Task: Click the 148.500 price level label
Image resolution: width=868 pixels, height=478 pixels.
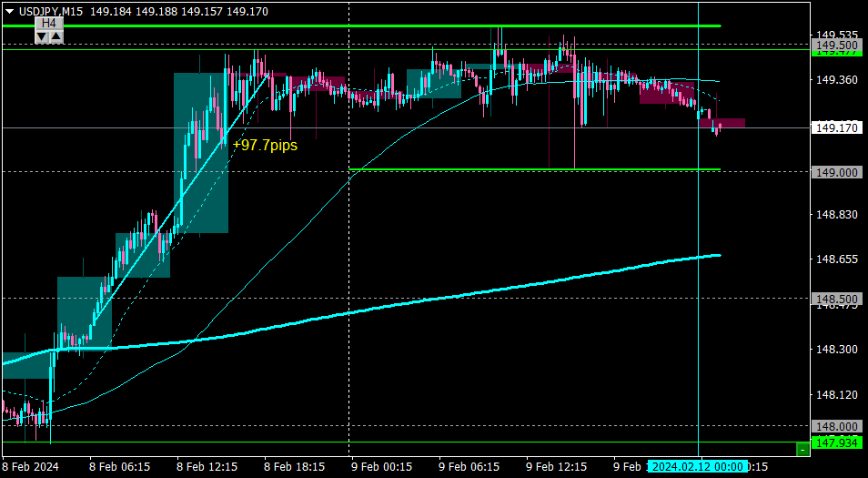Action: pos(837,300)
